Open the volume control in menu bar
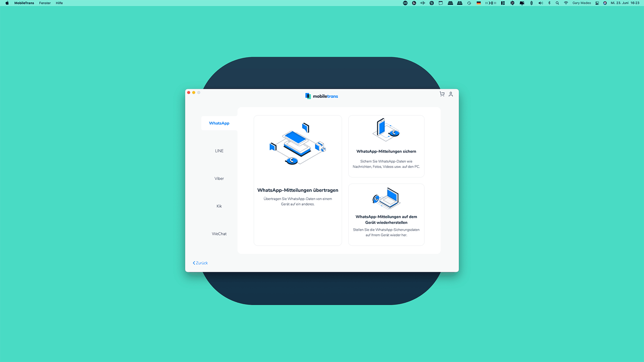Viewport: 644px width, 362px height. tap(541, 3)
